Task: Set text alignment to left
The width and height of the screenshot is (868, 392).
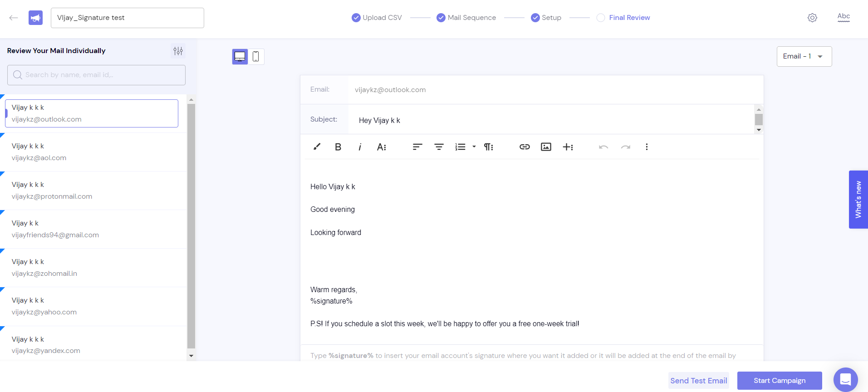Action: (417, 147)
